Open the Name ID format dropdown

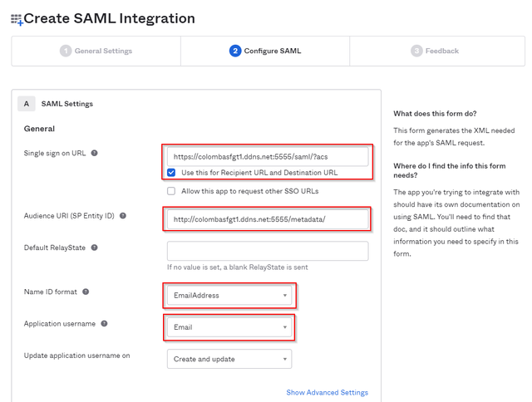[x=229, y=295]
